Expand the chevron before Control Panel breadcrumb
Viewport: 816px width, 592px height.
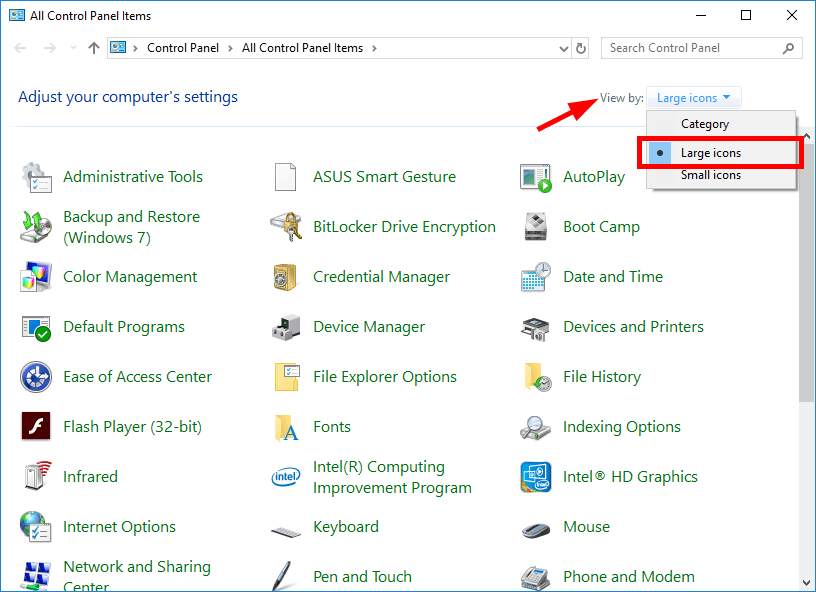135,48
